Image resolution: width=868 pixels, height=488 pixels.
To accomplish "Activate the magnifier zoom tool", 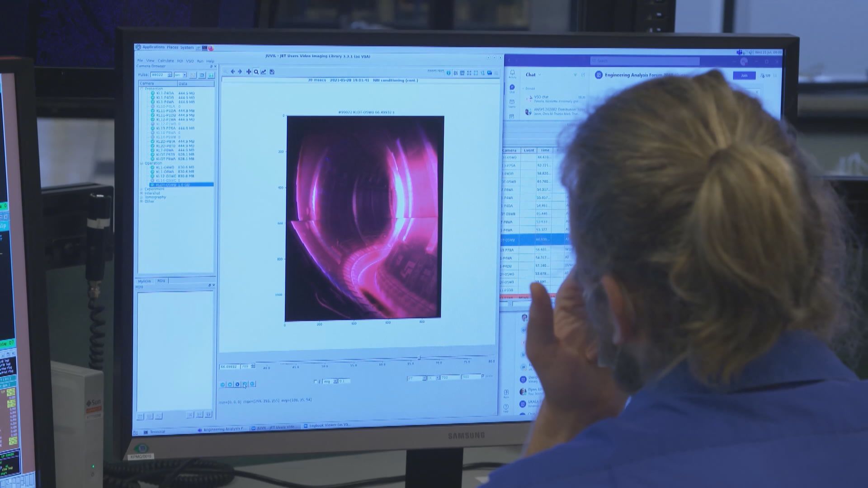I will pyautogui.click(x=256, y=72).
